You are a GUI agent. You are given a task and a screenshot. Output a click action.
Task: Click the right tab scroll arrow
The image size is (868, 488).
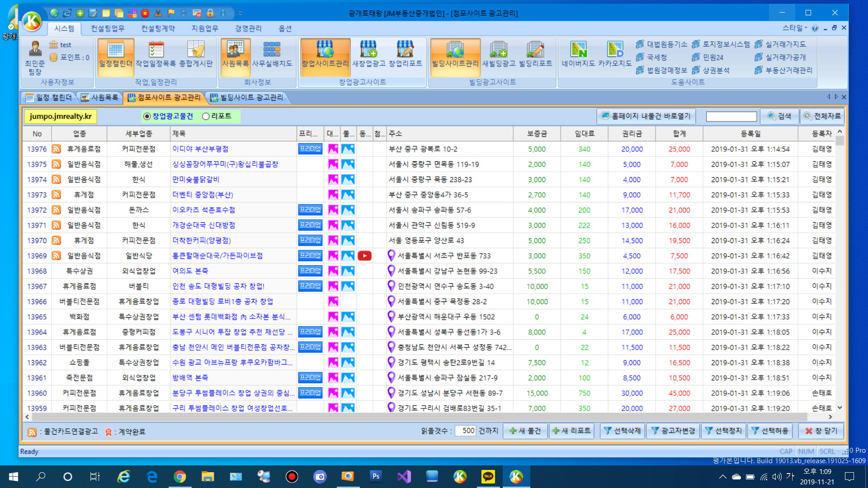click(x=836, y=97)
